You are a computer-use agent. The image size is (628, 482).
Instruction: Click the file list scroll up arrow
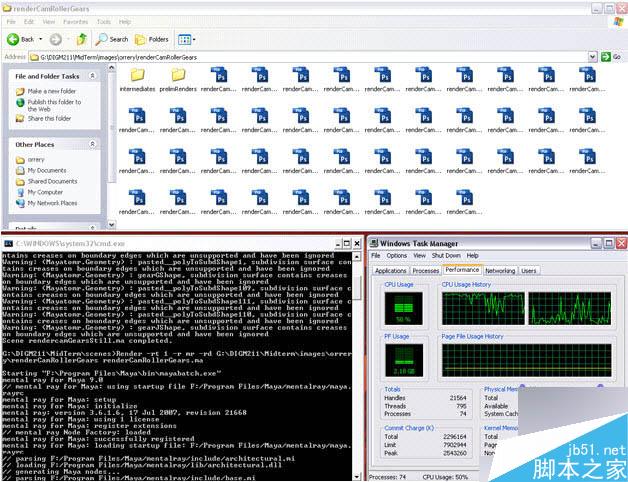pyautogui.click(x=112, y=67)
